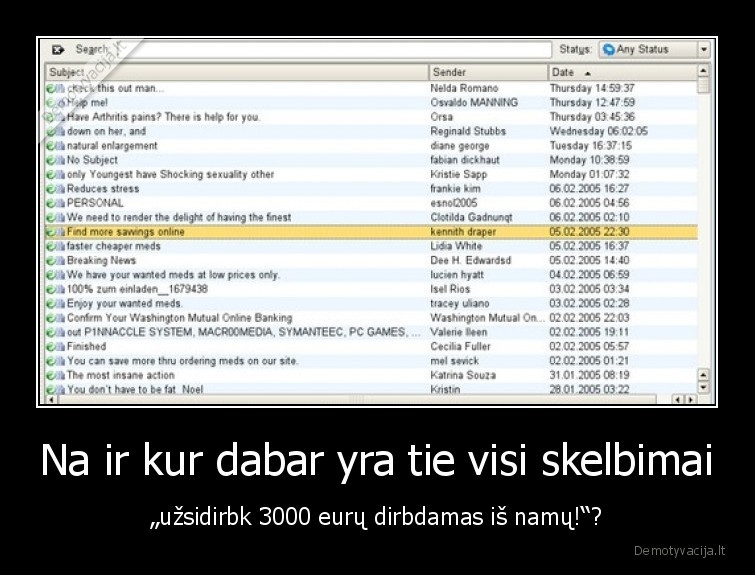Click the scroll down arrow at bottom of list
The height and width of the screenshot is (575, 755).
(x=703, y=388)
